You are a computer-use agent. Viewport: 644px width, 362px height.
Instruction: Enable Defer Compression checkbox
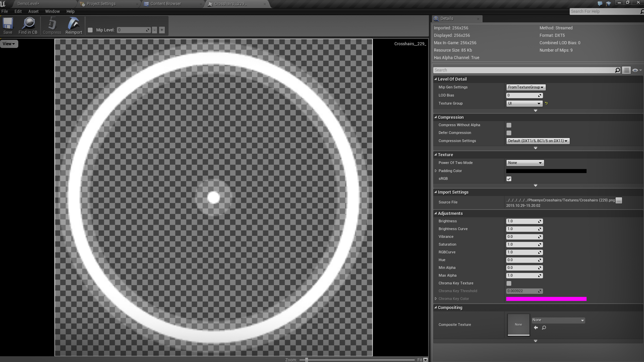(x=508, y=133)
